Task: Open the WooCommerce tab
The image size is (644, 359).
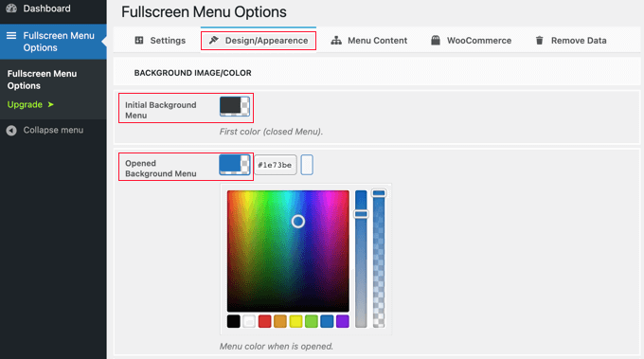Action: click(471, 41)
